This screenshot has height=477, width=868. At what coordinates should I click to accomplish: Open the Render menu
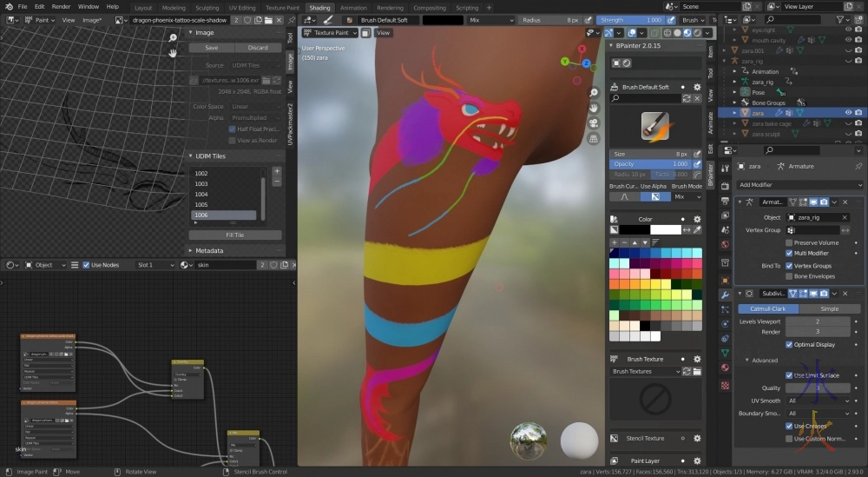tap(61, 7)
